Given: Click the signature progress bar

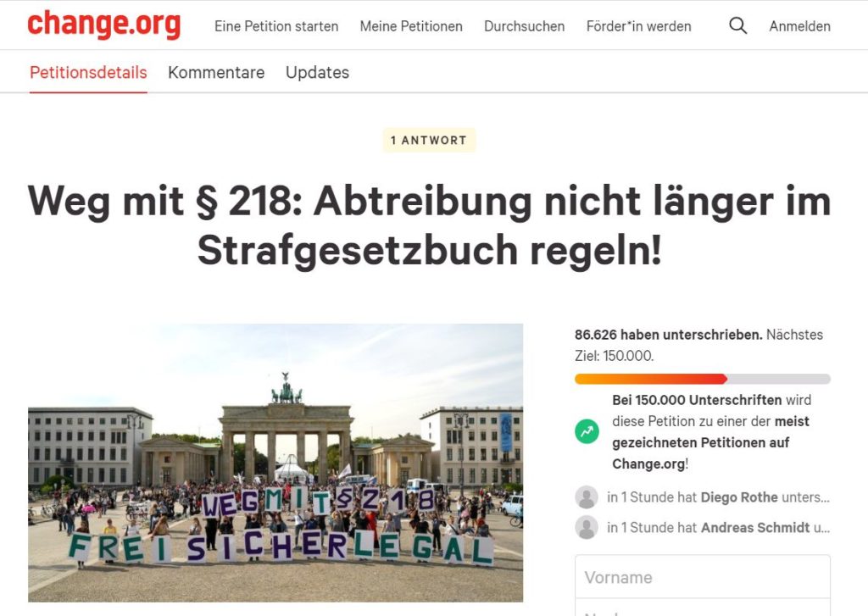Looking at the screenshot, I should tap(703, 379).
